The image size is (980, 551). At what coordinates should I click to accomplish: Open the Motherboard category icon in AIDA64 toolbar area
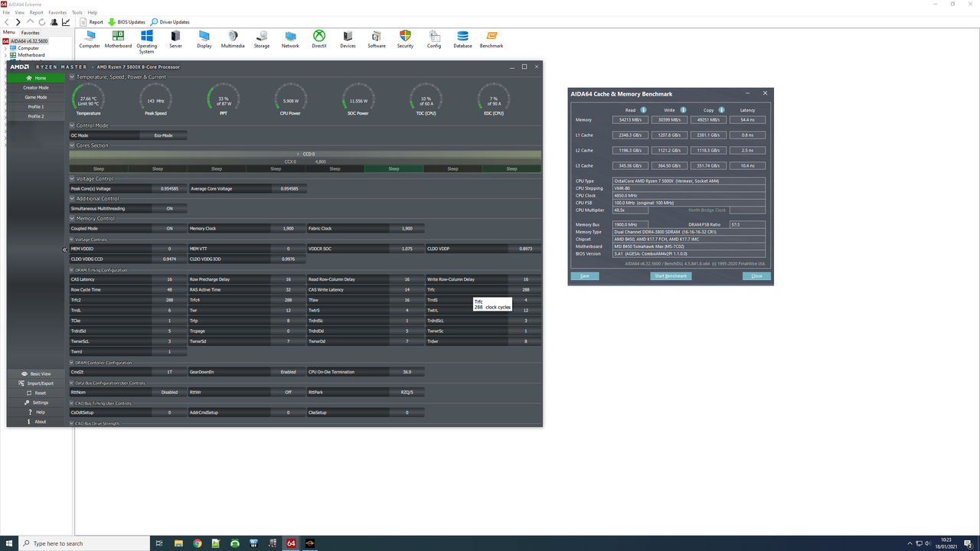(x=118, y=40)
